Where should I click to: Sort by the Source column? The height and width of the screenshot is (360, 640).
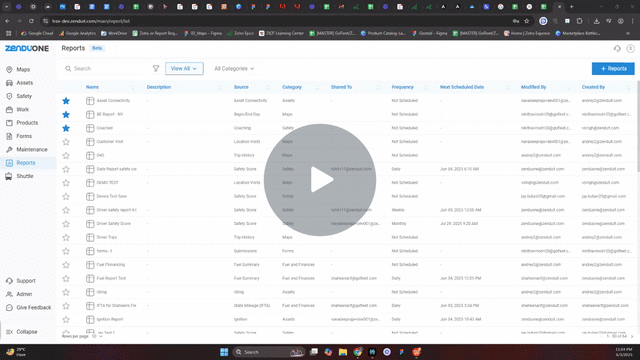click(x=241, y=87)
